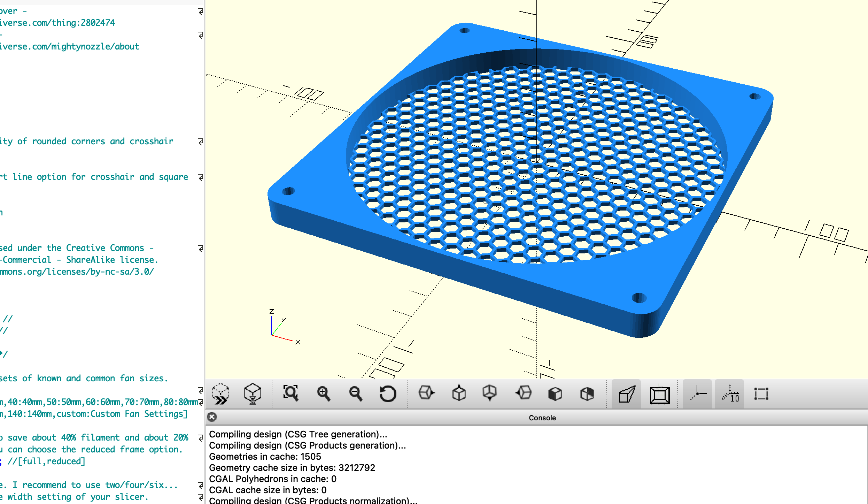Image resolution: width=868 pixels, height=504 pixels.
Task: Toggle Show Edges dashed square icon
Action: [x=761, y=394]
